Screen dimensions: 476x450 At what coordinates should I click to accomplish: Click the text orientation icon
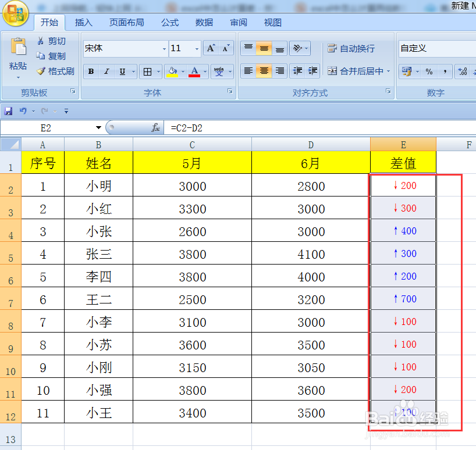(x=297, y=48)
